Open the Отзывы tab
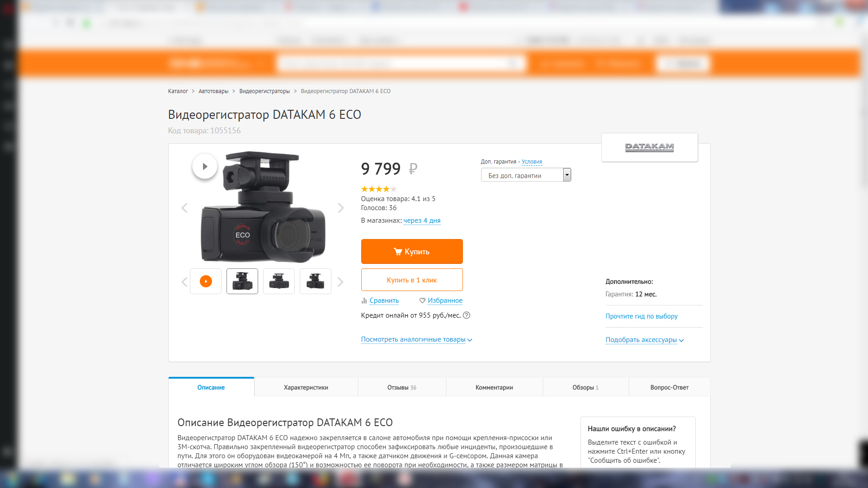 click(x=401, y=387)
